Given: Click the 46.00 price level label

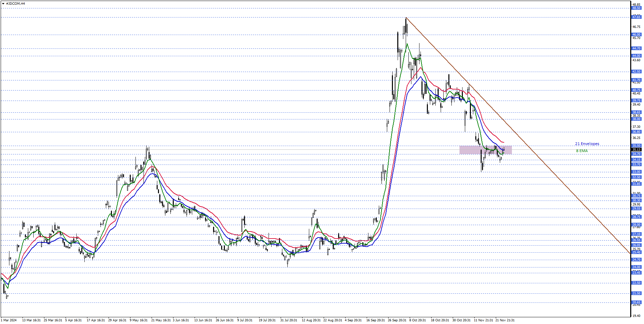Looking at the screenshot, I should [636, 35].
